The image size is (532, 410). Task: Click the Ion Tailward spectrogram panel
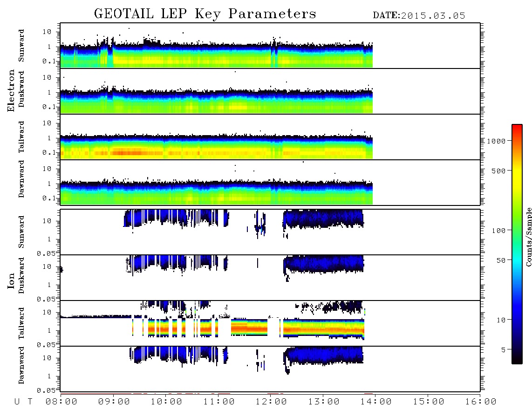tap(270, 323)
